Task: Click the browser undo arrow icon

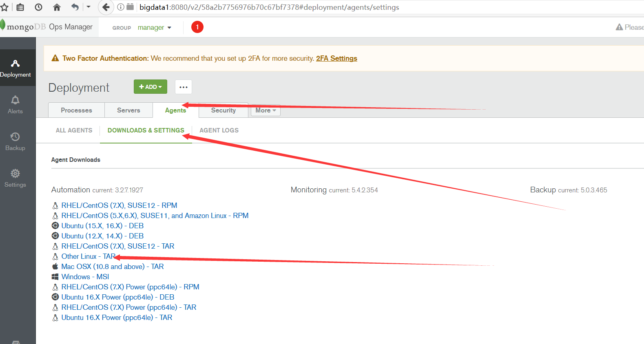Action: [x=75, y=7]
